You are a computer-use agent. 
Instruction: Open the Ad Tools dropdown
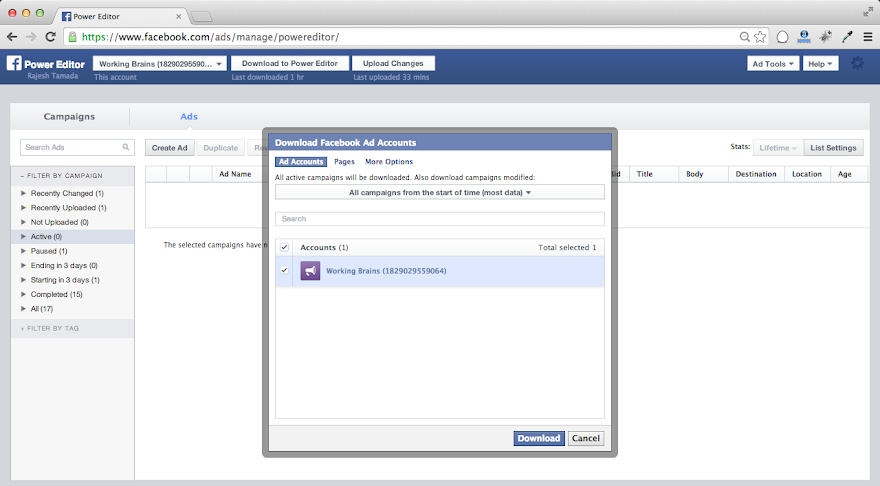click(x=773, y=63)
